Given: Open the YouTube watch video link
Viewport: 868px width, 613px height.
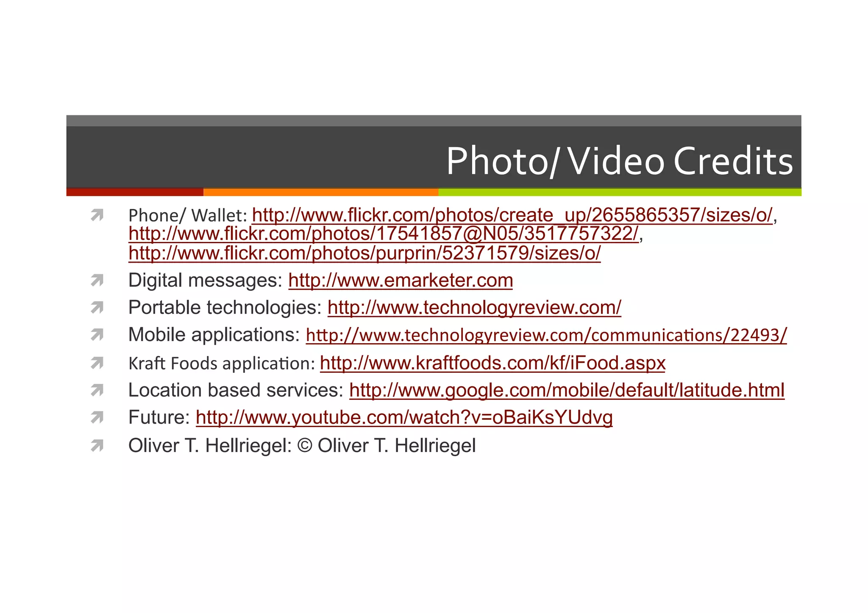Looking at the screenshot, I should coord(404,418).
